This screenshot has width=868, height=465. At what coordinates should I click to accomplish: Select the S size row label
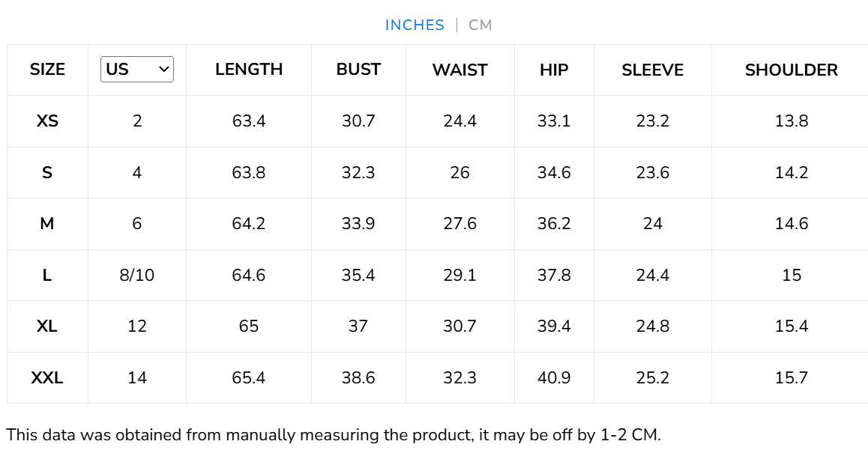(47, 172)
